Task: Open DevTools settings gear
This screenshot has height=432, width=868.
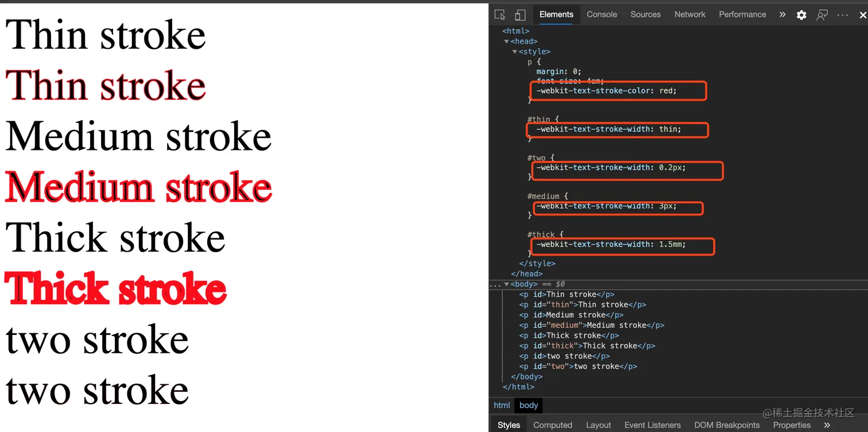Action: point(801,15)
